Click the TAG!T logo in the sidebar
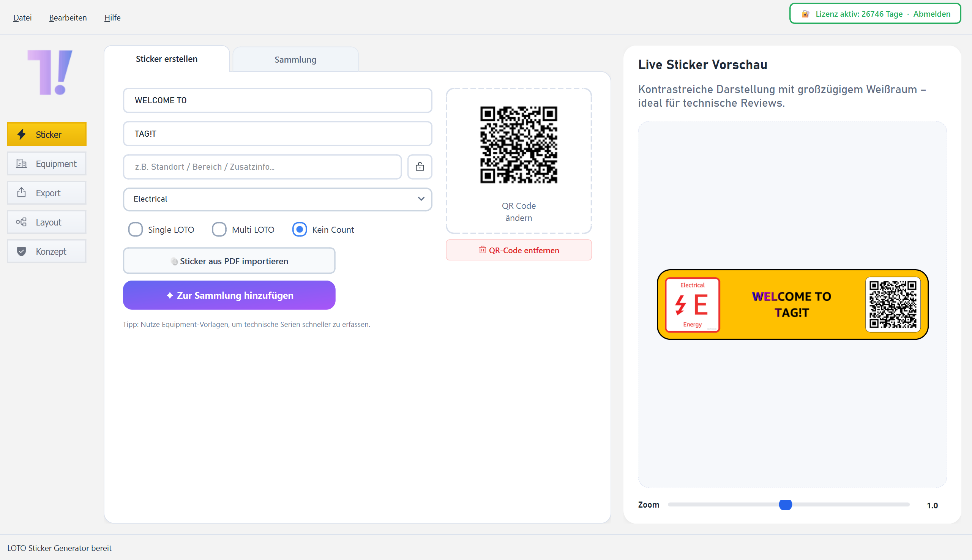 [50, 72]
